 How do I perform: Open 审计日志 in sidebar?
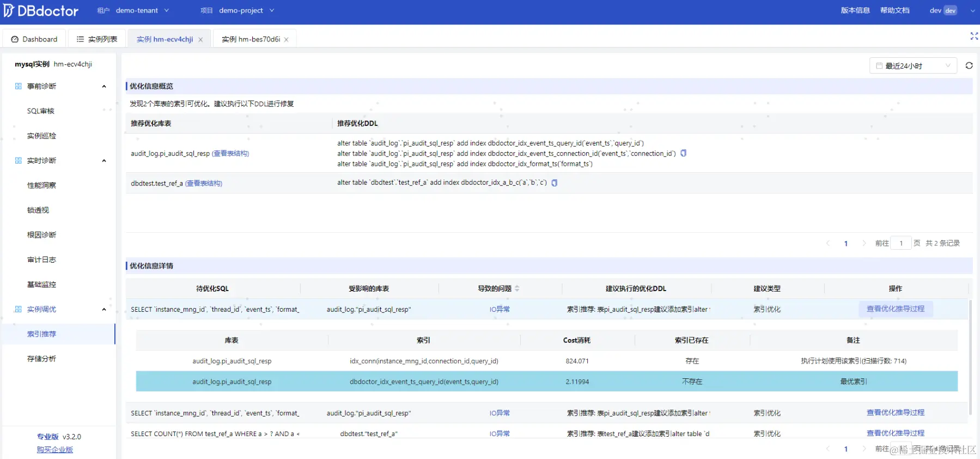pyautogui.click(x=41, y=259)
